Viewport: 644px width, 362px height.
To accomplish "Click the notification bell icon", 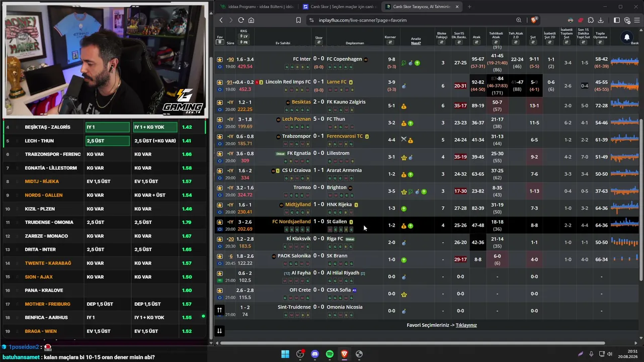I will point(627,37).
